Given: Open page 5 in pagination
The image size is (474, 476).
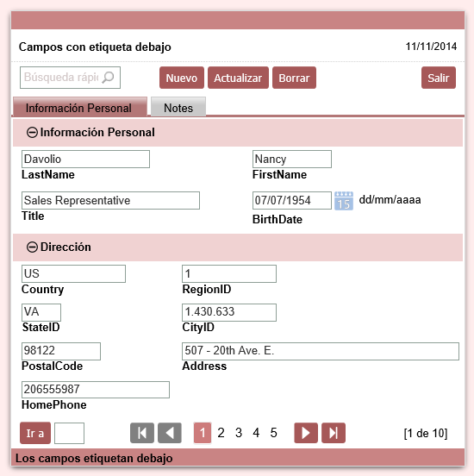Looking at the screenshot, I should [x=274, y=433].
